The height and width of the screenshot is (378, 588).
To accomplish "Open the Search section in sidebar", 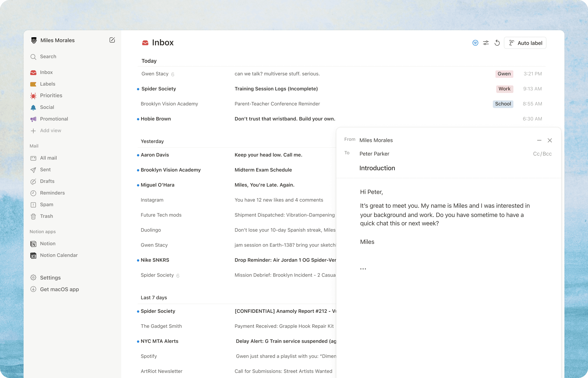I will coord(48,57).
